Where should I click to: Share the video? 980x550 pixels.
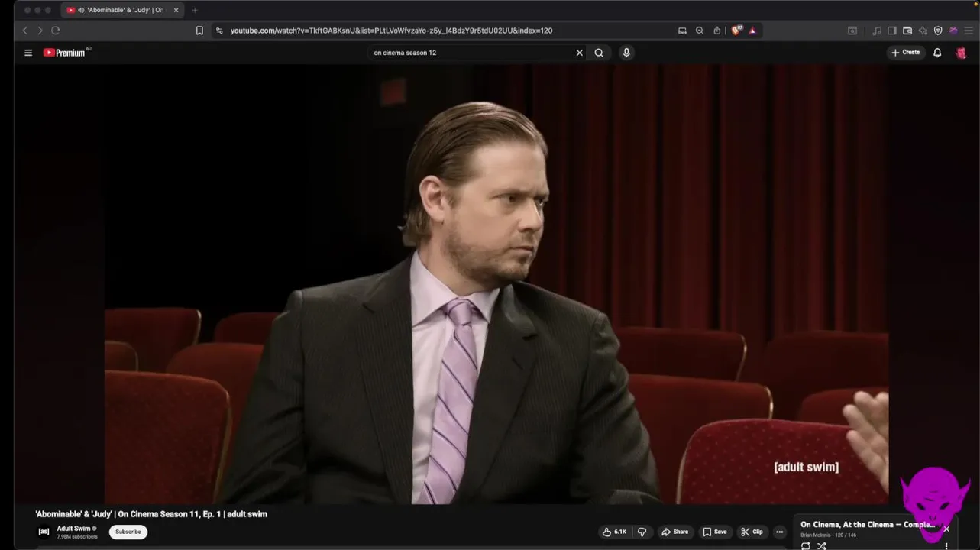click(675, 532)
